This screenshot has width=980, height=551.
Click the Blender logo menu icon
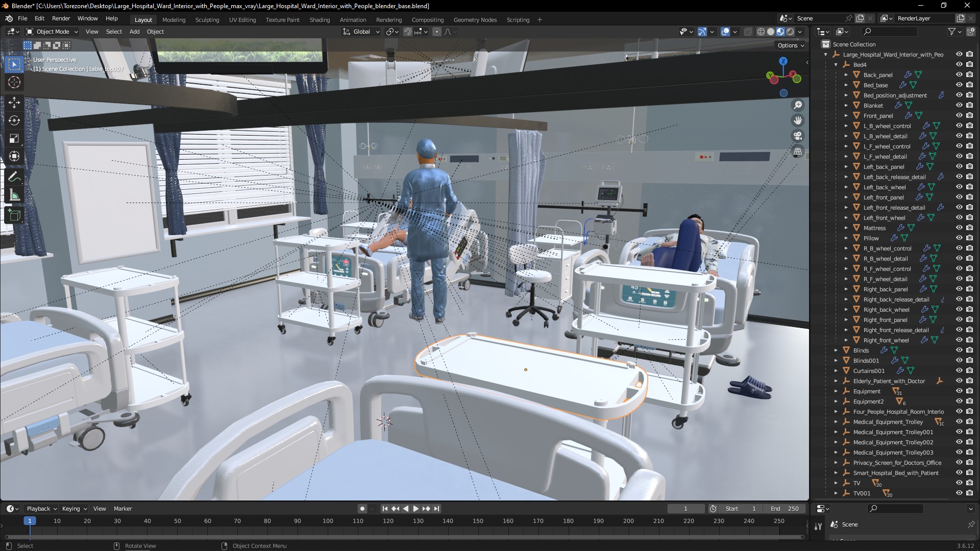point(9,18)
